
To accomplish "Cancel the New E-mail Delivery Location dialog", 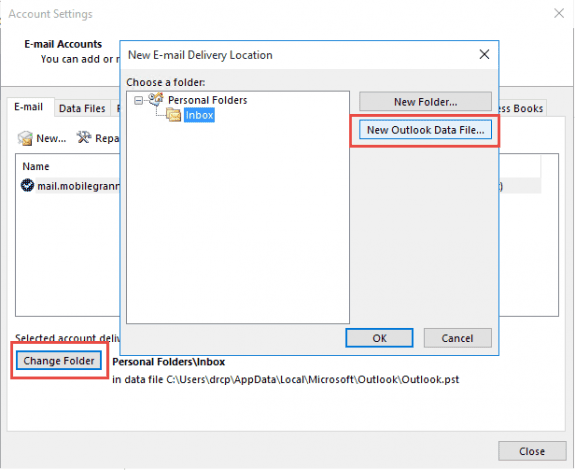I will tap(457, 338).
